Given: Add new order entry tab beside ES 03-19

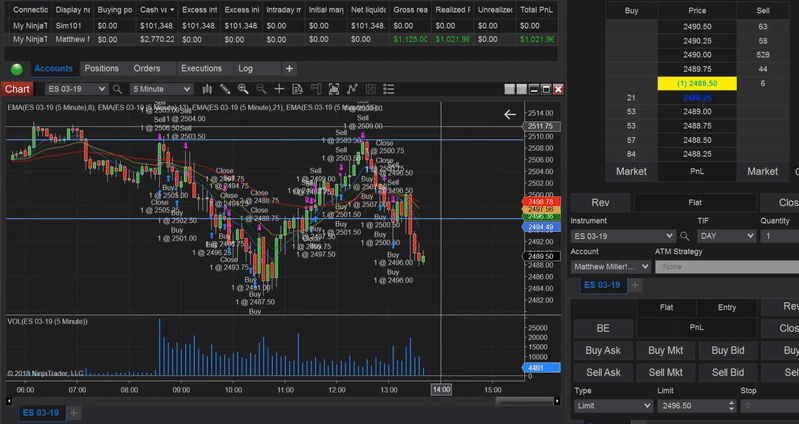Looking at the screenshot, I should (635, 285).
